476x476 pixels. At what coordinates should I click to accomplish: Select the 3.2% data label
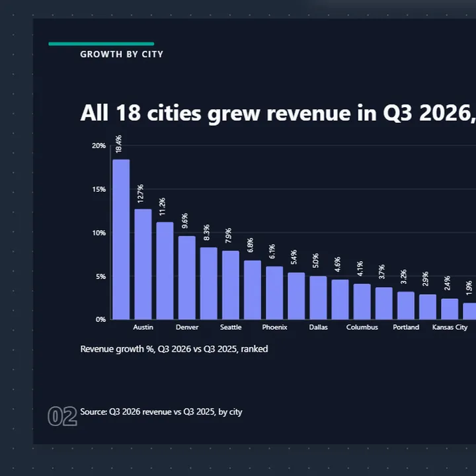(x=403, y=277)
